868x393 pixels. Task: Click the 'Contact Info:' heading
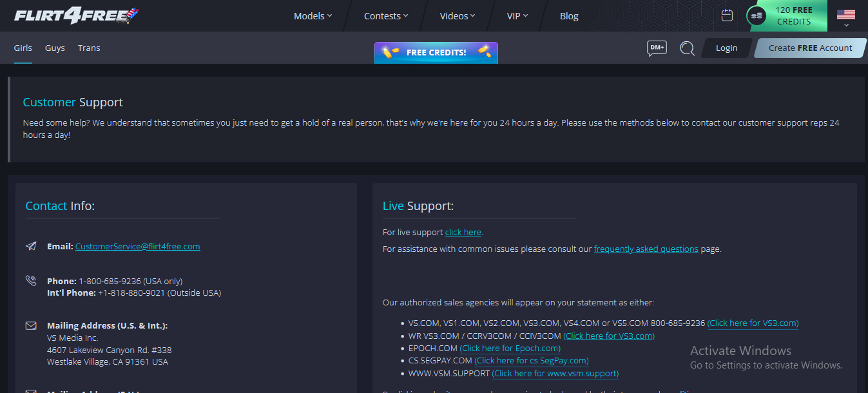[x=60, y=206]
